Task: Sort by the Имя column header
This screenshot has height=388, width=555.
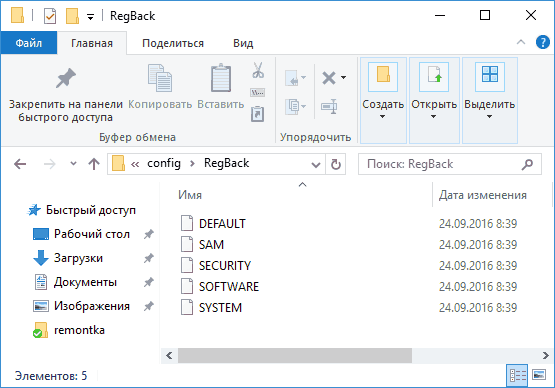Action: (x=190, y=195)
